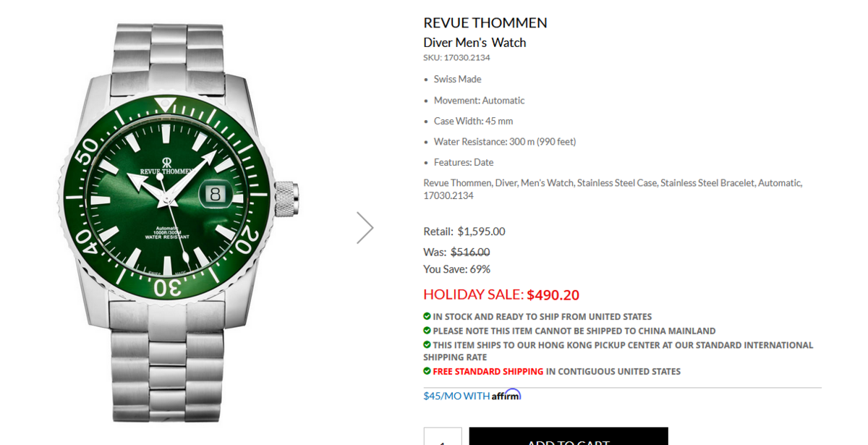Open the $45/MO with Affirm financing link
The width and height of the screenshot is (868, 445).
(472, 396)
